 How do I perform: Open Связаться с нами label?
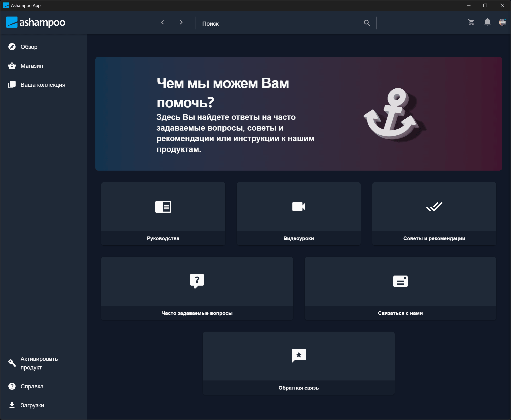(x=400, y=313)
